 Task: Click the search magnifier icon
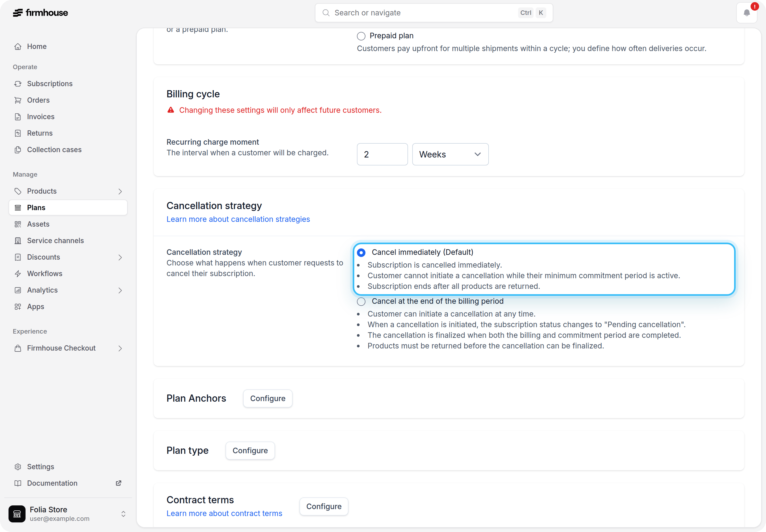(326, 13)
